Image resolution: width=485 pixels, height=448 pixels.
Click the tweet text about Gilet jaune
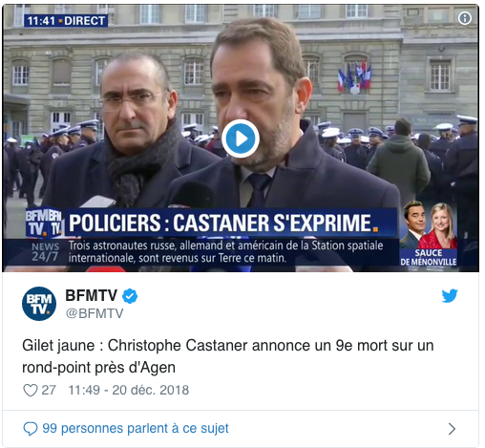tap(228, 356)
